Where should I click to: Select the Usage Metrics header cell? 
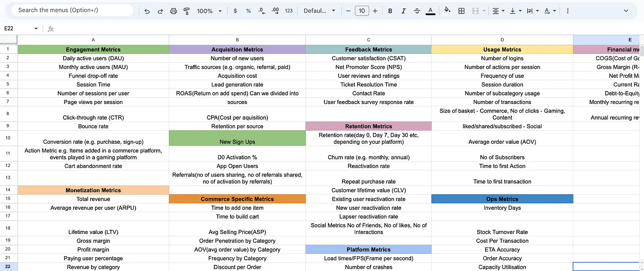tap(502, 49)
